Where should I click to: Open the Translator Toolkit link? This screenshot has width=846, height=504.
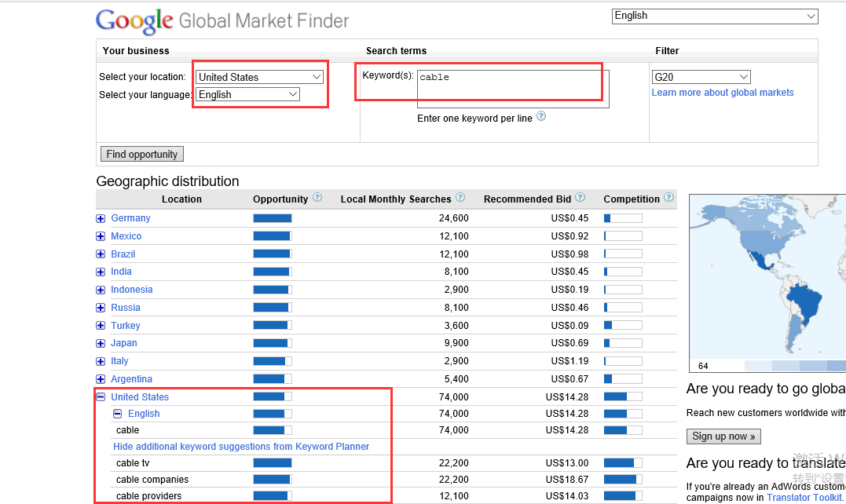[804, 498]
